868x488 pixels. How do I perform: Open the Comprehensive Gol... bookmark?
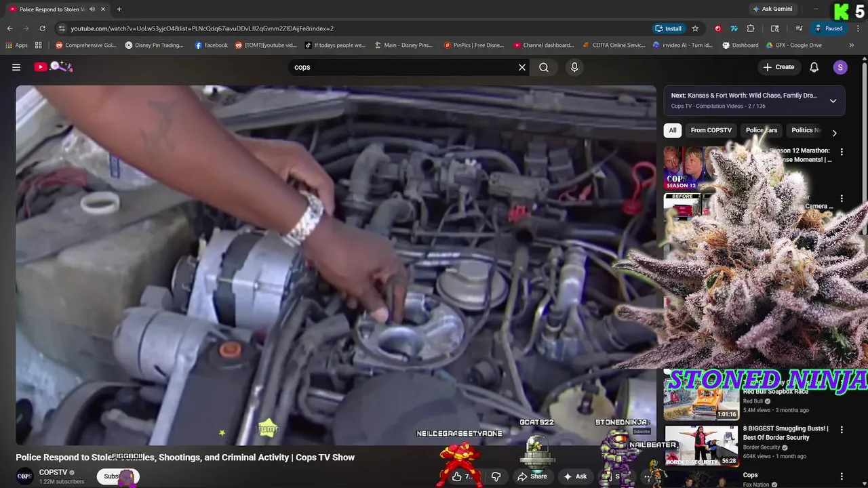click(x=86, y=45)
